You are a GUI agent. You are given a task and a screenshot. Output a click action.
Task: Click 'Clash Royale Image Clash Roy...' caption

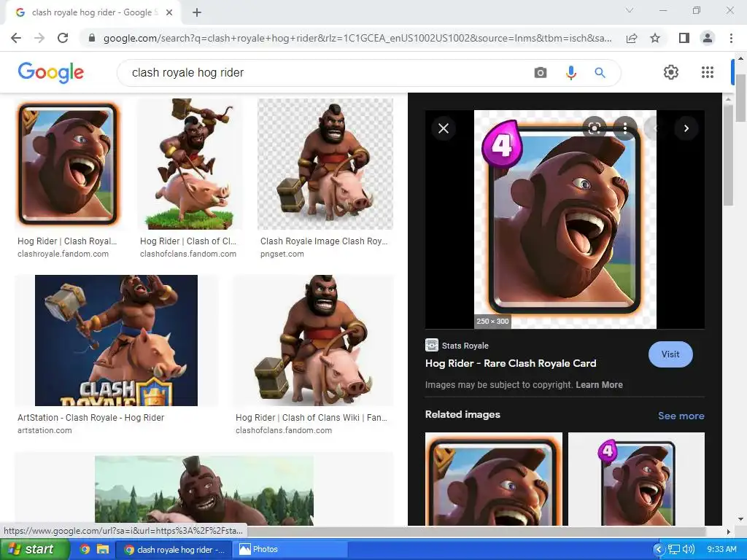(324, 241)
